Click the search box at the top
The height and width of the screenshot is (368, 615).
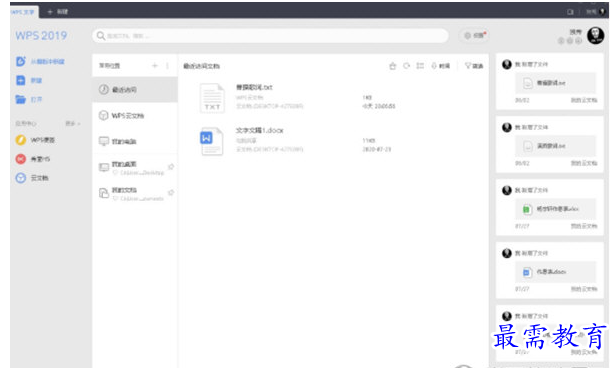(x=270, y=36)
